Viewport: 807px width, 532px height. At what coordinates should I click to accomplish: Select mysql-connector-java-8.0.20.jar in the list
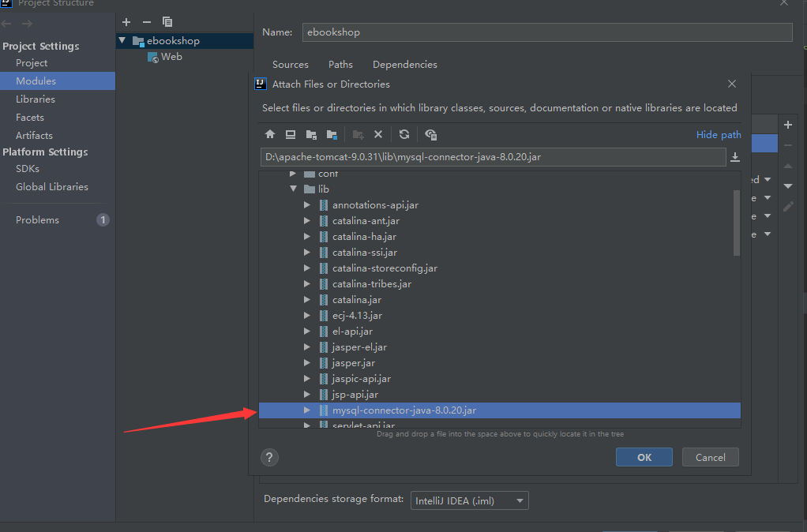coord(403,410)
